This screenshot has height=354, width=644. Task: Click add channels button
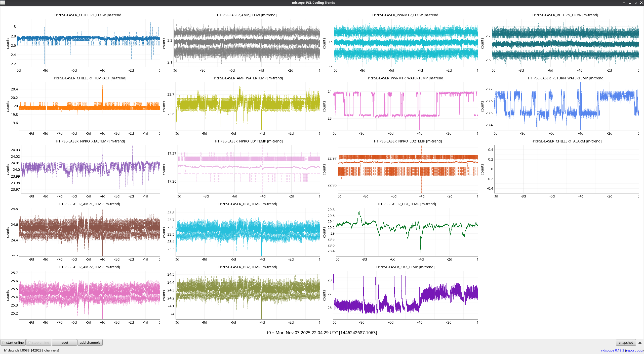90,342
